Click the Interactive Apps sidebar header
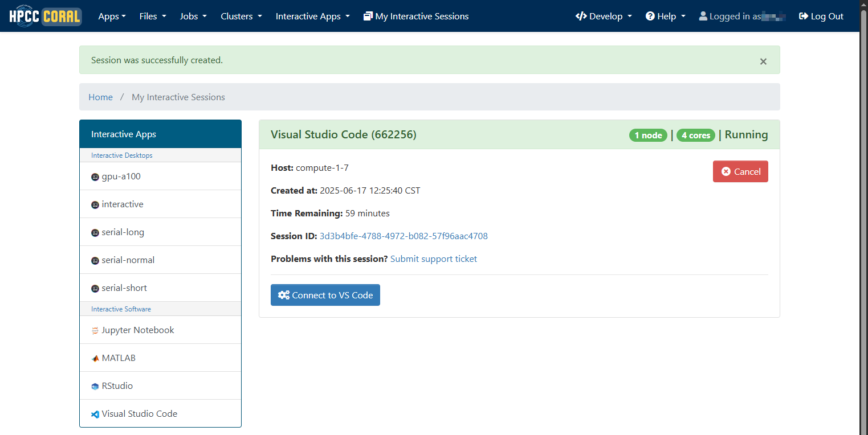The height and width of the screenshot is (435, 868). click(x=160, y=134)
